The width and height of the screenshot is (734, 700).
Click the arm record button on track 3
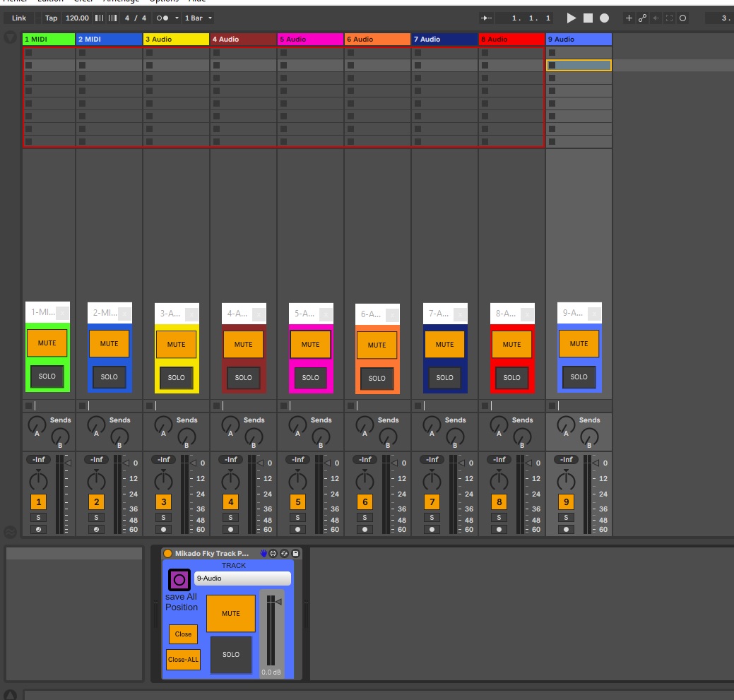pos(163,529)
